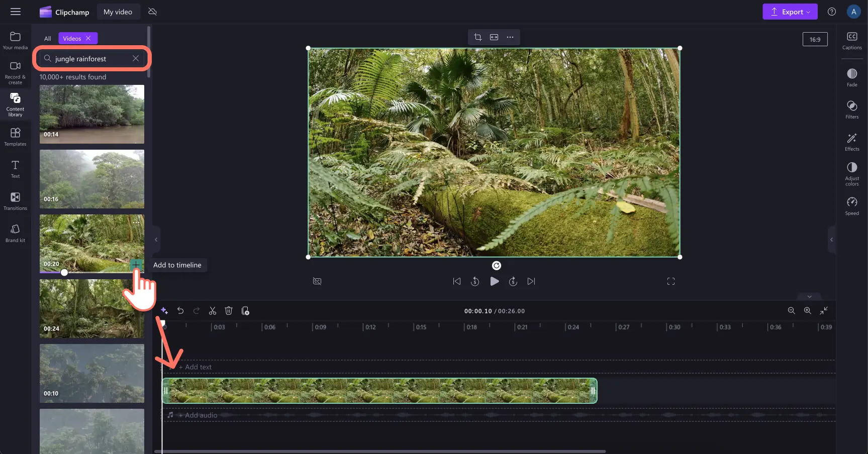Skip to start of video
This screenshot has width=868, height=454.
[456, 281]
